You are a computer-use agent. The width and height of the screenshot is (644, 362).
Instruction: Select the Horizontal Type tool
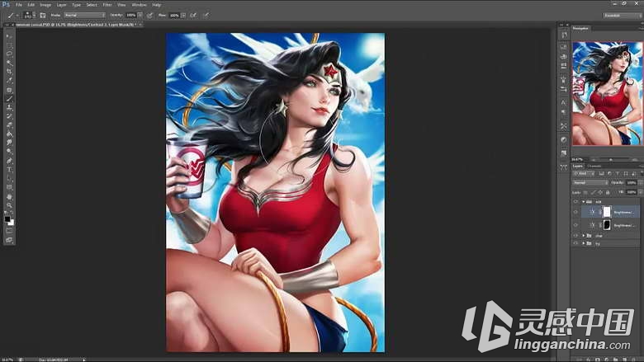9,170
